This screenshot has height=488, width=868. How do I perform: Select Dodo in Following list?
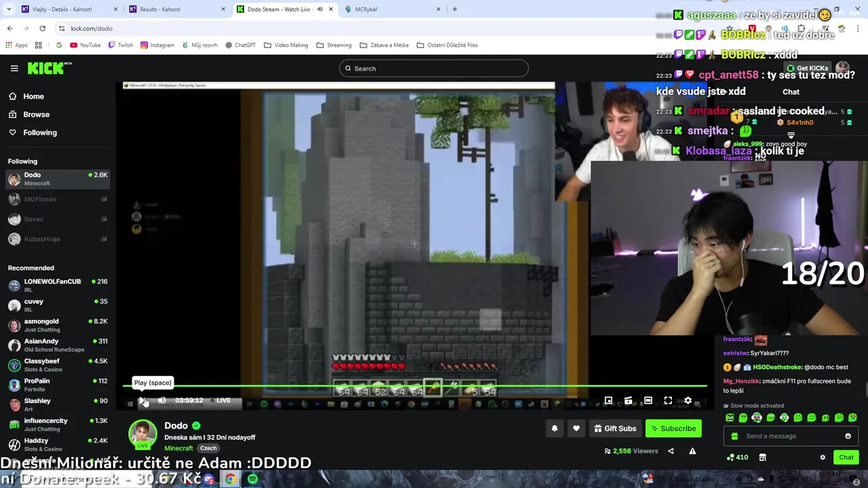(x=58, y=179)
